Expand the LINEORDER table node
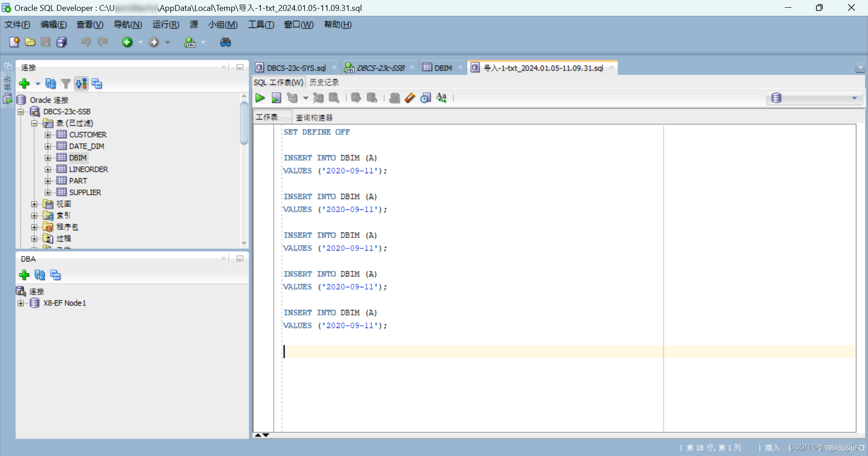Screen dimensions: 868x456 click(48, 169)
